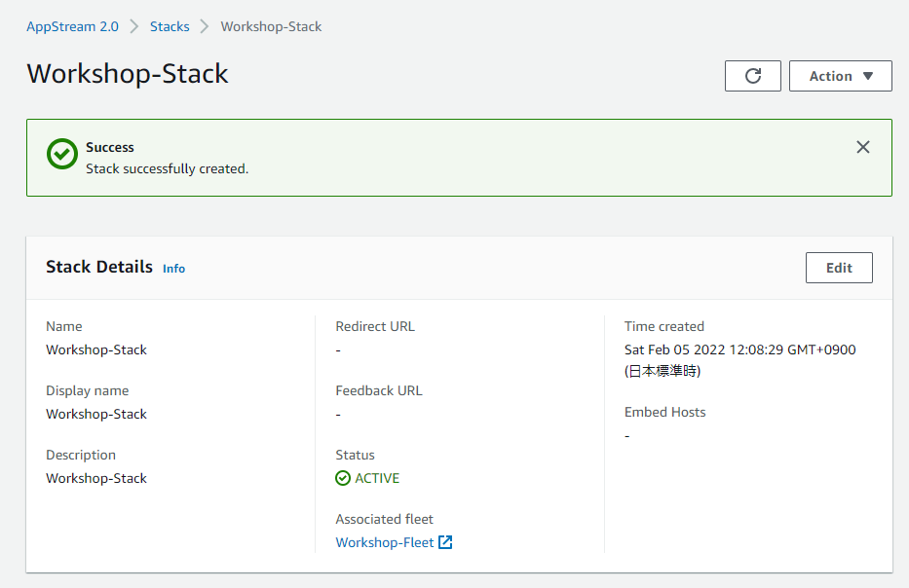This screenshot has height=588, width=909.
Task: Click the chevron after Stacks breadcrumb
Action: pos(205,26)
